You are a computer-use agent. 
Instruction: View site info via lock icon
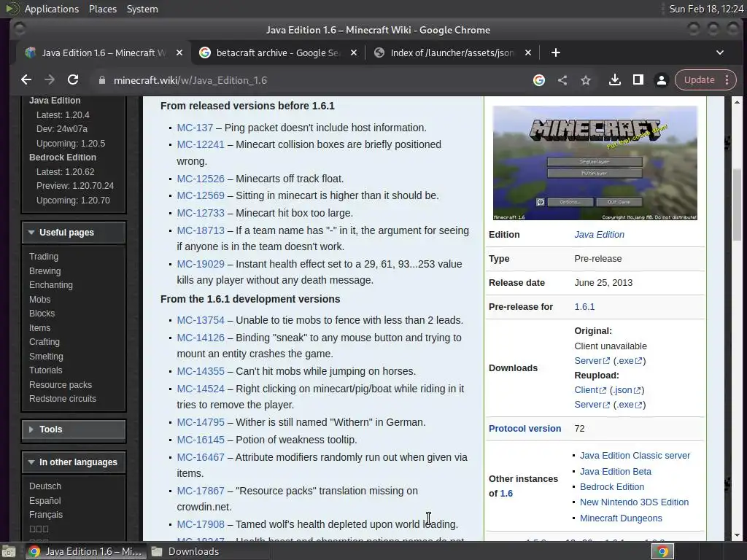[x=101, y=80]
